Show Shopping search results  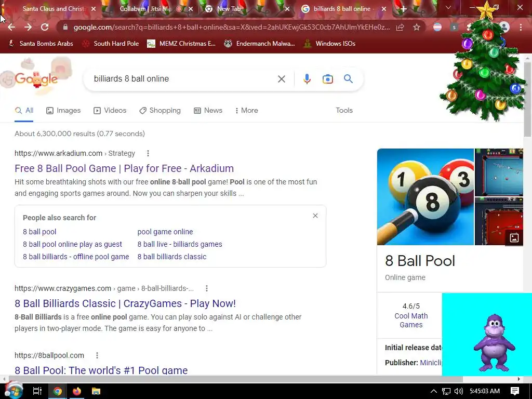pos(160,111)
